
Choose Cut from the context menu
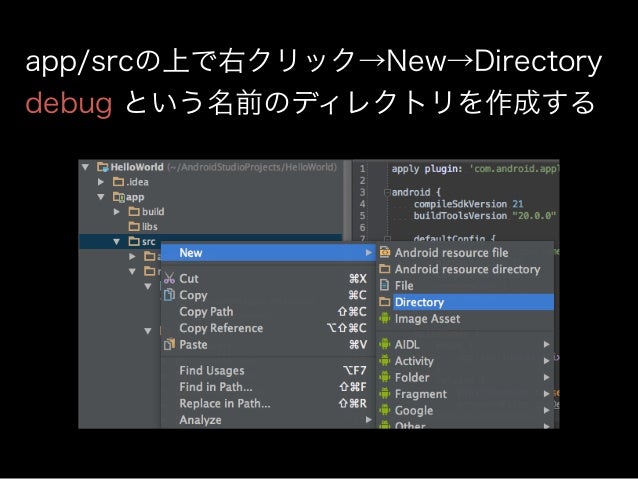pos(269,279)
